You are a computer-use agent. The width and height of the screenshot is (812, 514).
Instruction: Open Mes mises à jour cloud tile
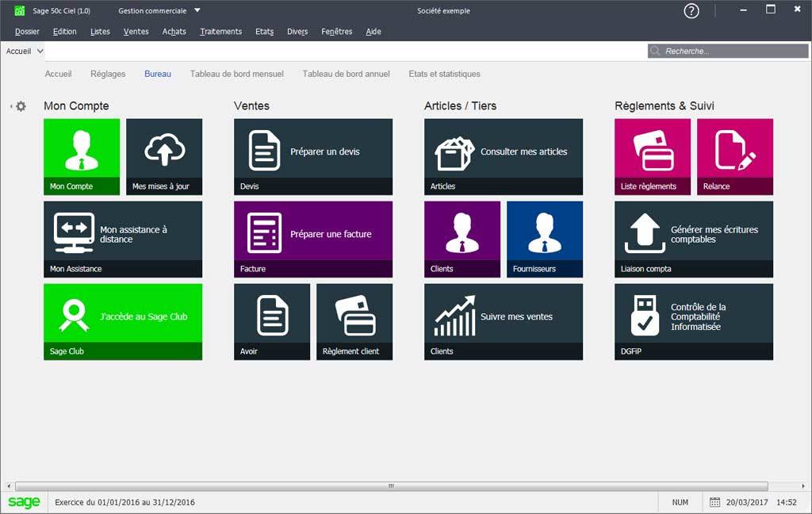tap(164, 156)
